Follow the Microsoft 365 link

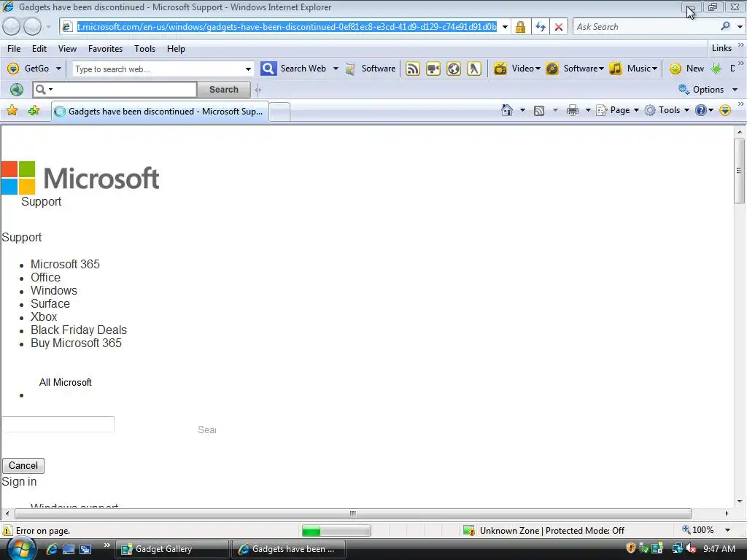tap(65, 264)
